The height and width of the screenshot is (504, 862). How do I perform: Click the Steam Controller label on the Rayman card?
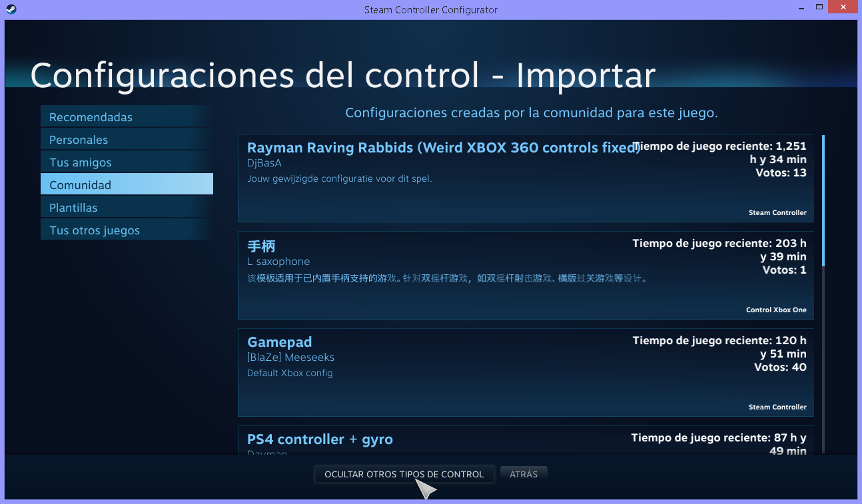(777, 213)
